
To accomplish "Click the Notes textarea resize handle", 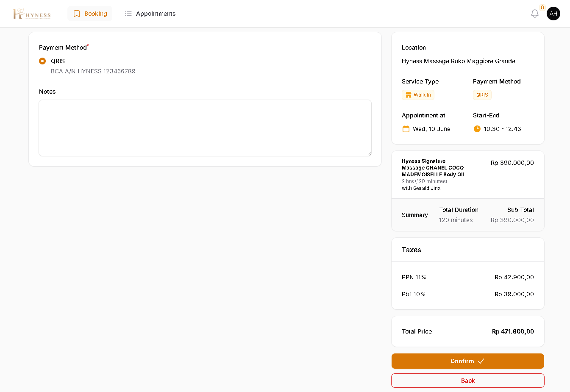I will point(369,154).
